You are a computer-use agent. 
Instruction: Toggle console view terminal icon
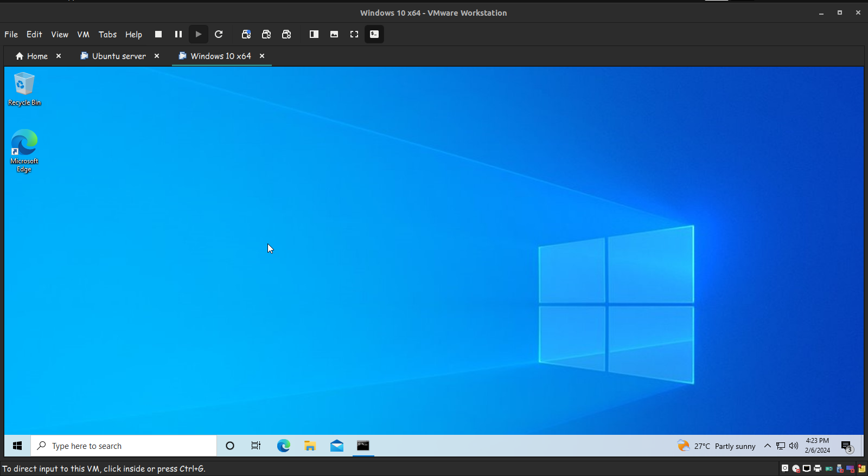(374, 34)
